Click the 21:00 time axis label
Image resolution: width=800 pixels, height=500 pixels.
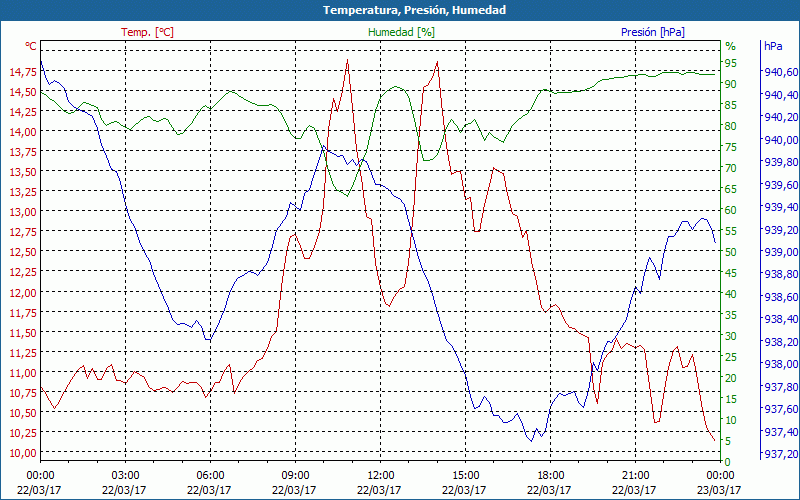[635, 475]
